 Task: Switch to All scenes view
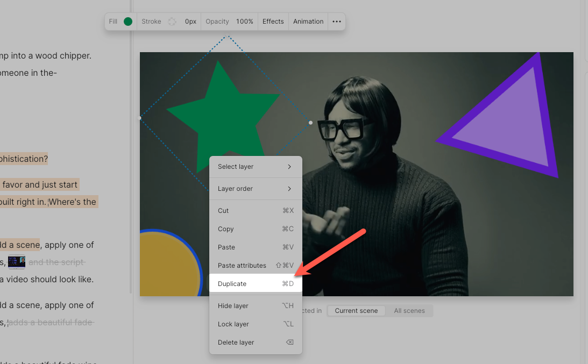(409, 310)
